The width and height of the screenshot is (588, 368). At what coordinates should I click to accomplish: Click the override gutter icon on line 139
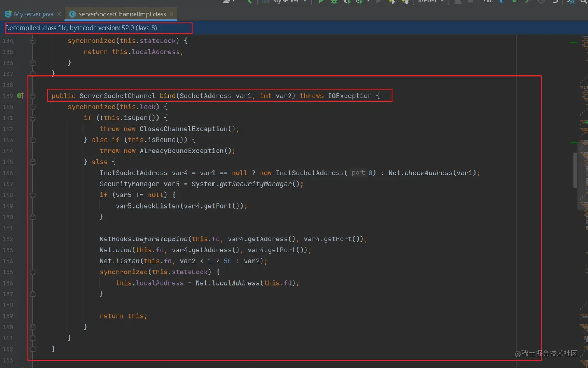(20, 95)
